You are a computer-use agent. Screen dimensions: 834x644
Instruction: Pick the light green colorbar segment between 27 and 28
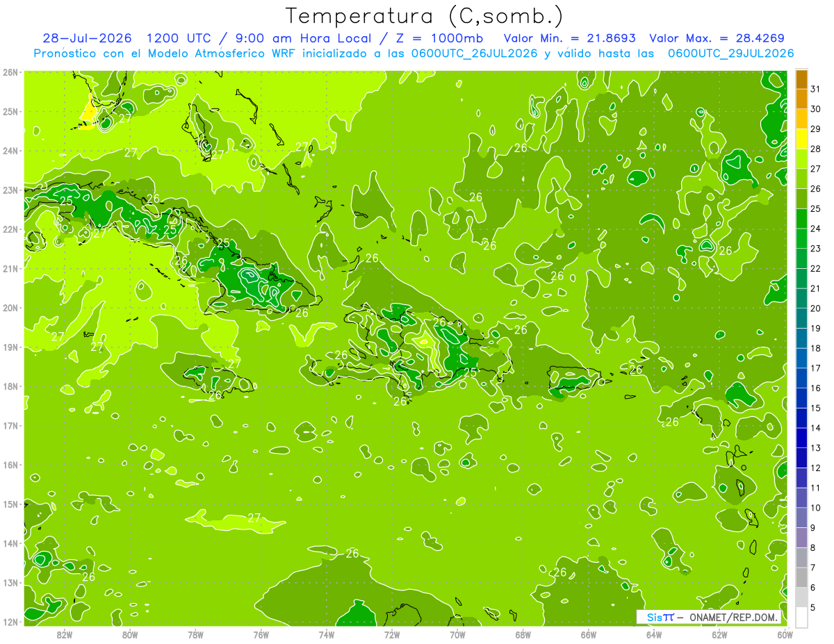tap(802, 159)
